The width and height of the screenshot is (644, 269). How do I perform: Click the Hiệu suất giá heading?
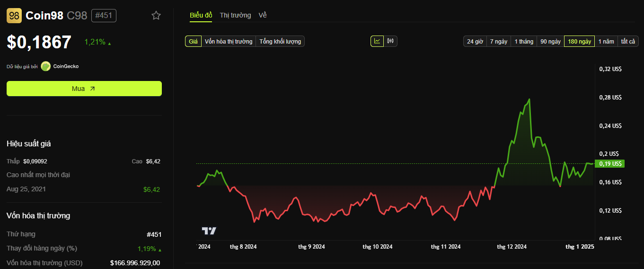(29, 143)
